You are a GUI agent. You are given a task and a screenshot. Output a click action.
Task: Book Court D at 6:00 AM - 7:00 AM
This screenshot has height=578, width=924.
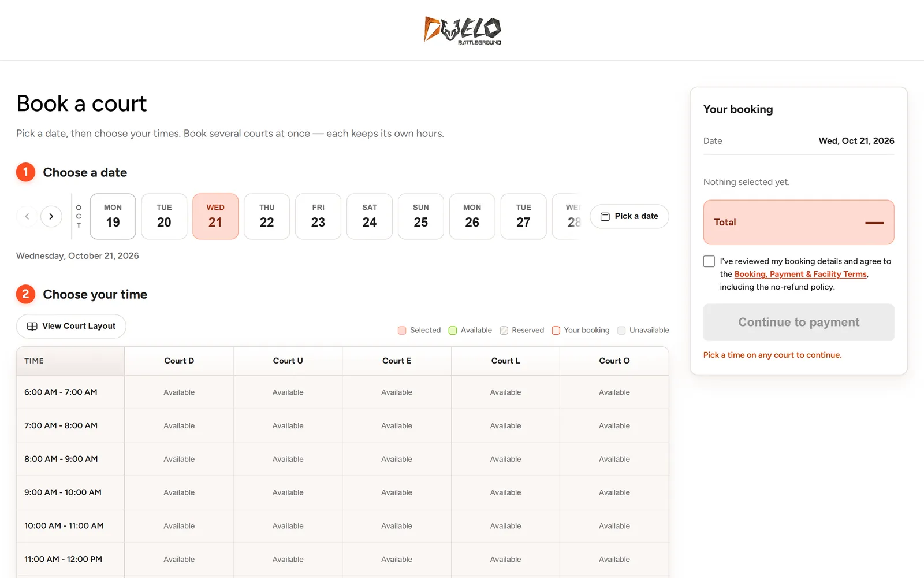pyautogui.click(x=179, y=392)
